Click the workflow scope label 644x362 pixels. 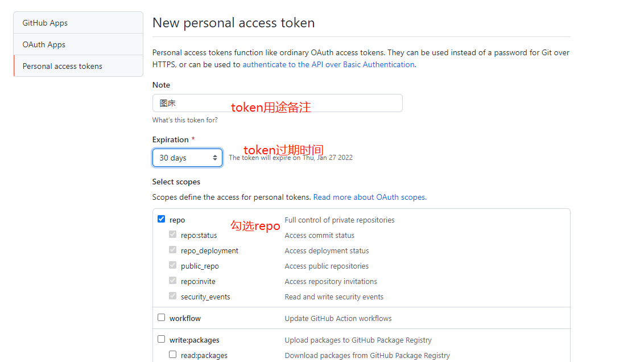click(x=185, y=318)
